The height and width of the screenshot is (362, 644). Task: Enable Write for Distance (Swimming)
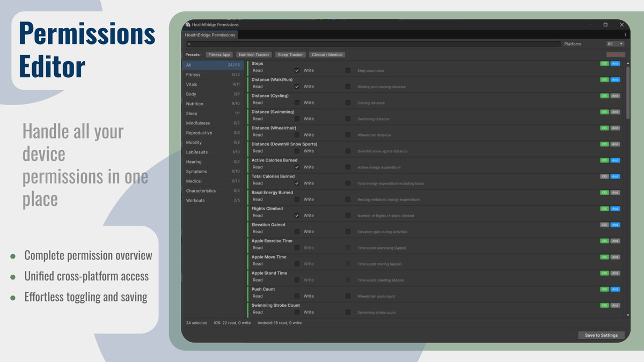pyautogui.click(x=348, y=119)
